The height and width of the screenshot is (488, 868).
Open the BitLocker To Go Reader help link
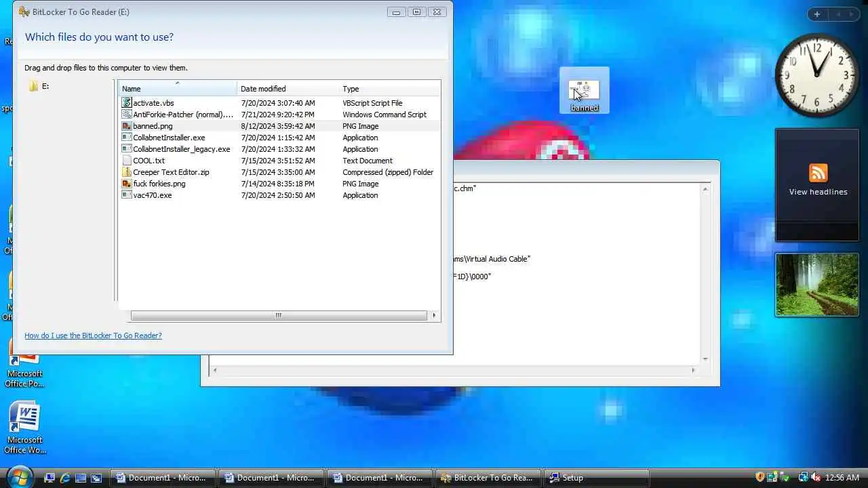click(x=93, y=335)
